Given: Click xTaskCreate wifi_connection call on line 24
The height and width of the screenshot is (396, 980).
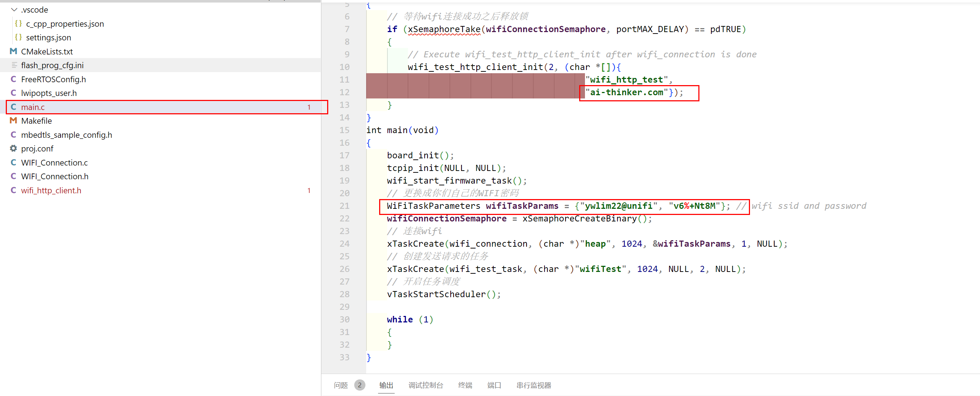Looking at the screenshot, I should 587,243.
